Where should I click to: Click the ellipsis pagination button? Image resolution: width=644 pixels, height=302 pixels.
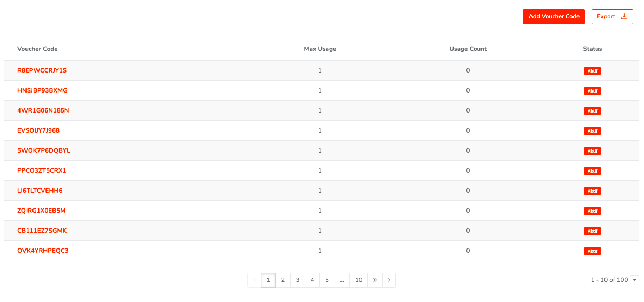(x=341, y=280)
